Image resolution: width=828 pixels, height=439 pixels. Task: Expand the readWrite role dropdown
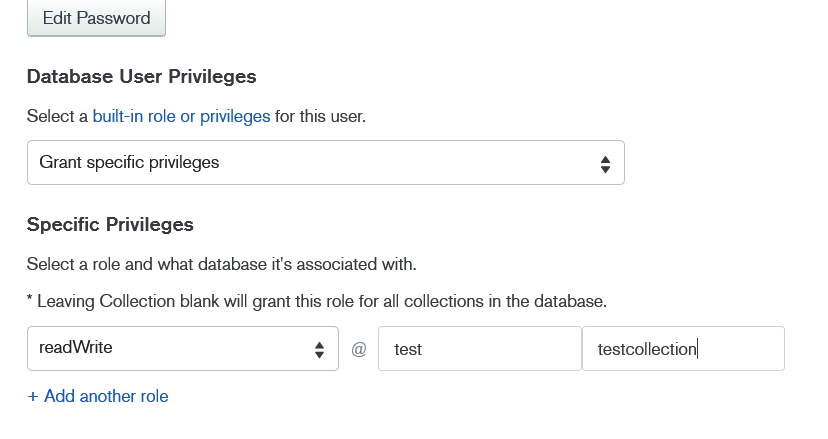point(182,348)
